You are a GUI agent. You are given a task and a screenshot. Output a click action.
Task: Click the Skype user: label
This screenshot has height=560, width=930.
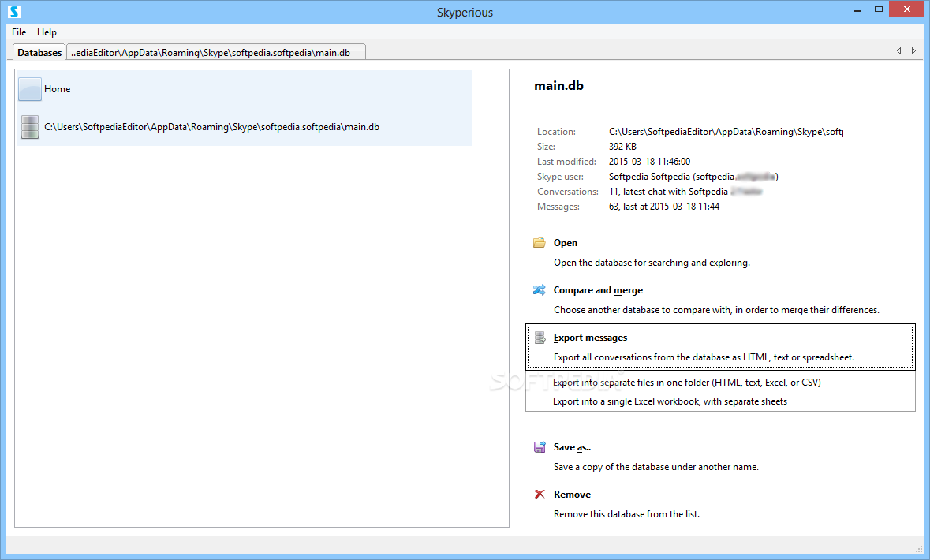(x=560, y=177)
